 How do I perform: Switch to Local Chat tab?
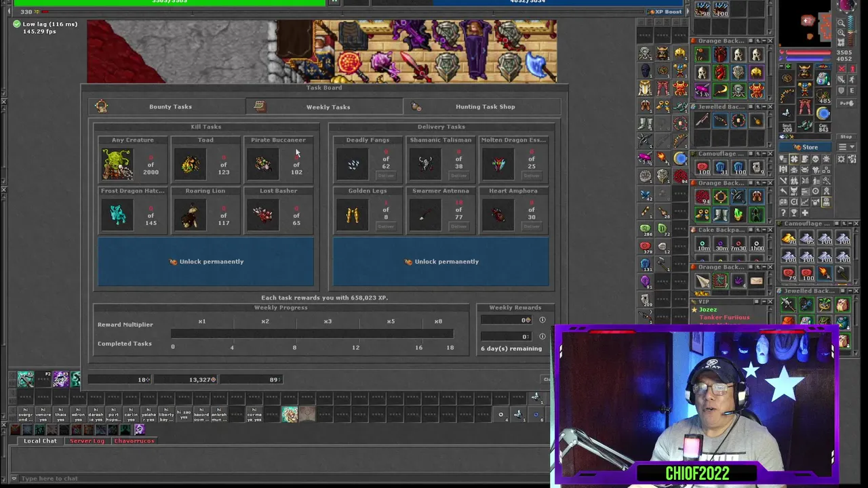pos(40,441)
